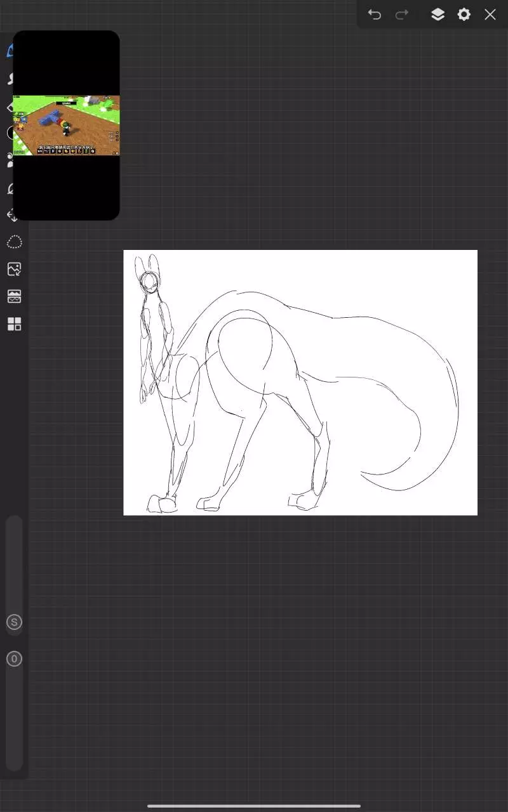Redo the undone stroke
The image size is (508, 812).
(x=402, y=14)
